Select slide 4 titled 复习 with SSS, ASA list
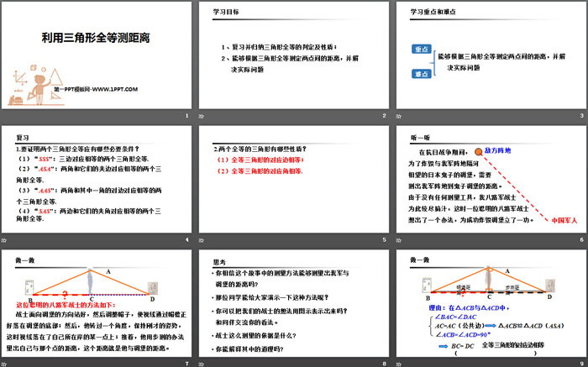 [97, 179]
